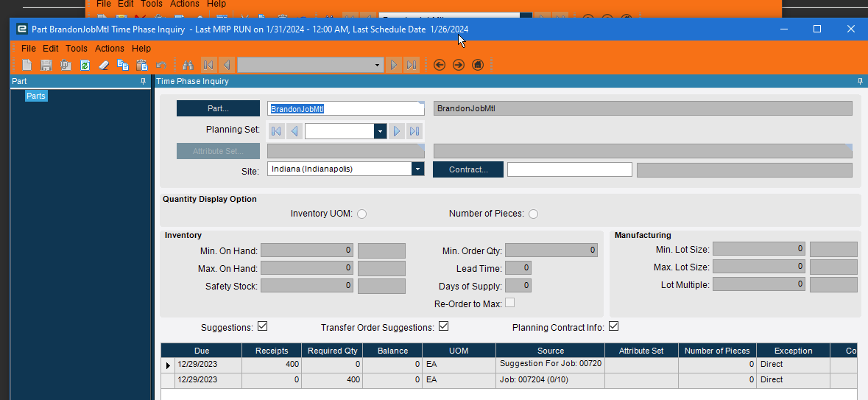Open Search with the binoculars icon
The width and height of the screenshot is (868, 400).
pos(188,65)
